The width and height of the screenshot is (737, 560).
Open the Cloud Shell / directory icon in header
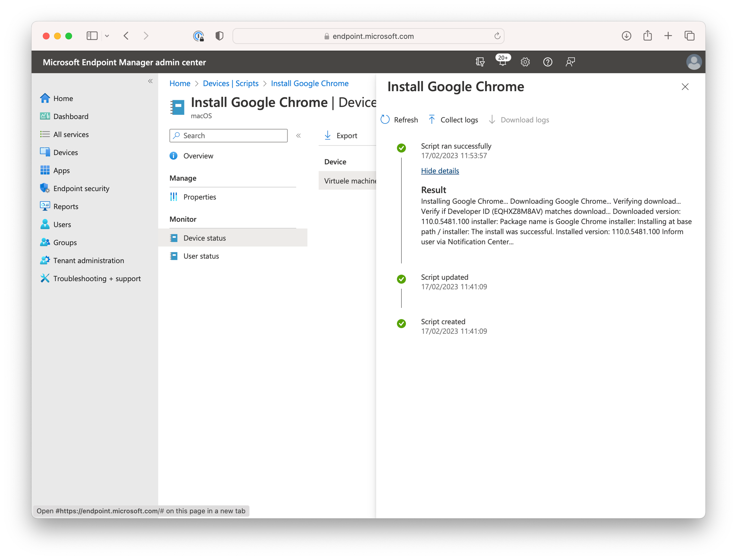click(480, 62)
